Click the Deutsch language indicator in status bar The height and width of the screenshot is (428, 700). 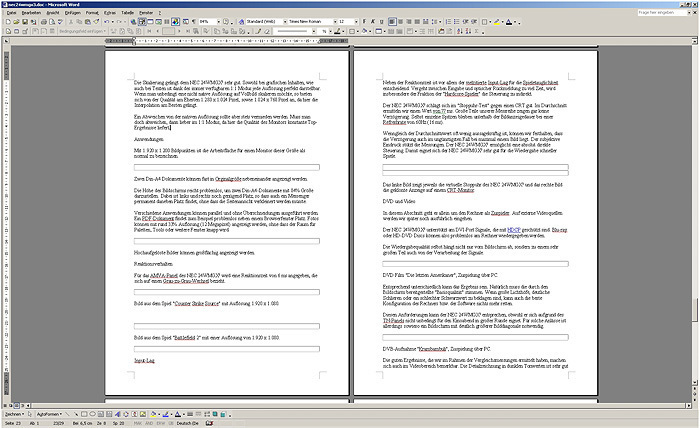pyautogui.click(x=188, y=424)
